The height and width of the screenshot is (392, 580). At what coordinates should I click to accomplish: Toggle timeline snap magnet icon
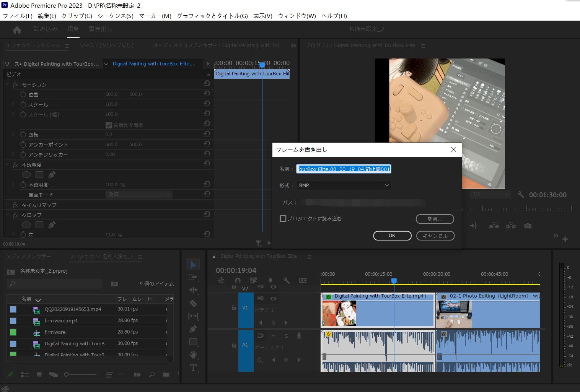pos(238,280)
